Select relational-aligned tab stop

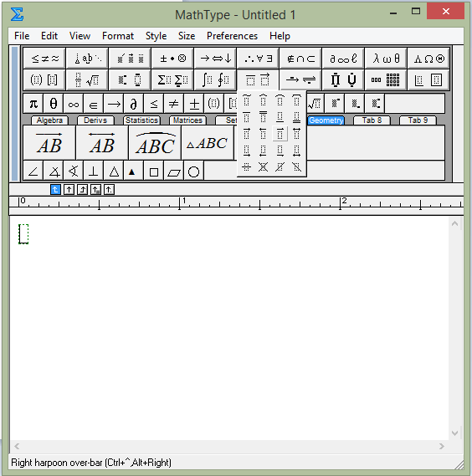(95, 190)
